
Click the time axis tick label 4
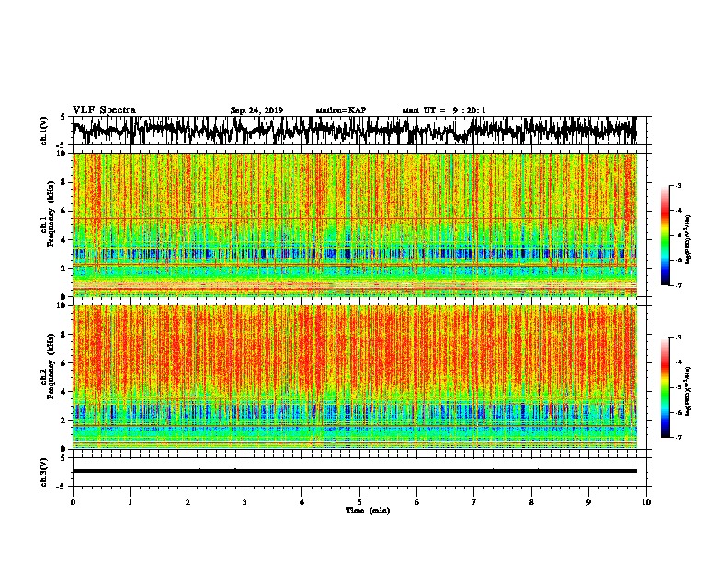pos(302,502)
